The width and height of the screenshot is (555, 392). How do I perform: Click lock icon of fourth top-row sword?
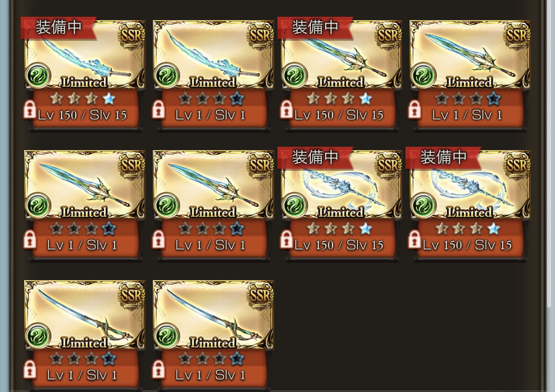tap(414, 110)
